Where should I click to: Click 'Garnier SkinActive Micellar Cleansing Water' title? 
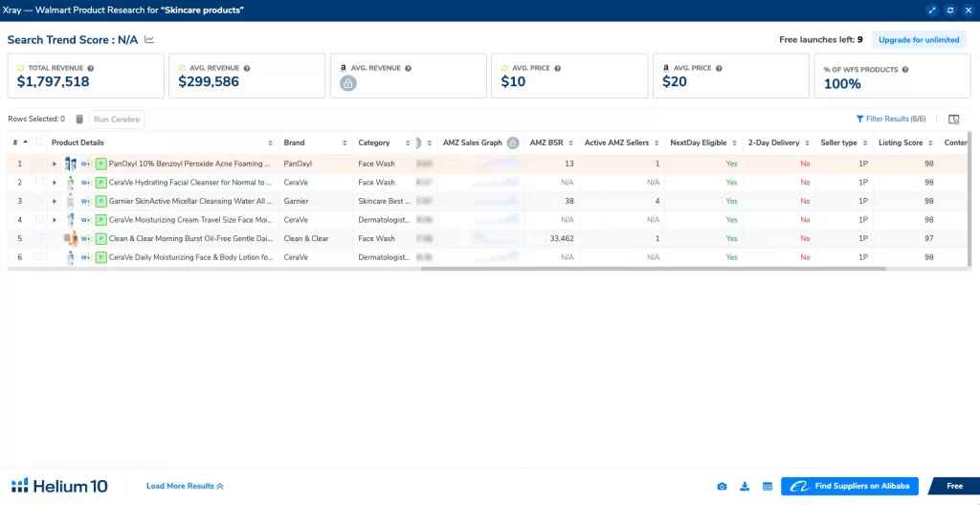point(190,201)
